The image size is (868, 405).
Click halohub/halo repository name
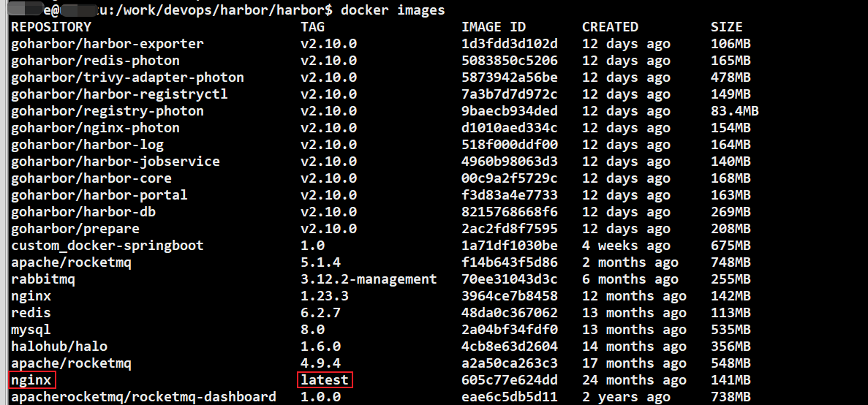59,347
